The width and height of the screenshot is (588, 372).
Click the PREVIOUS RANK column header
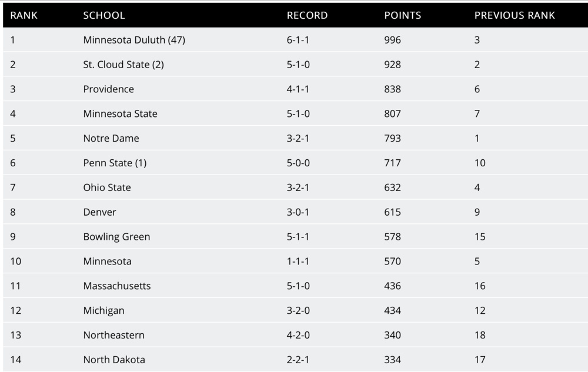click(x=514, y=15)
